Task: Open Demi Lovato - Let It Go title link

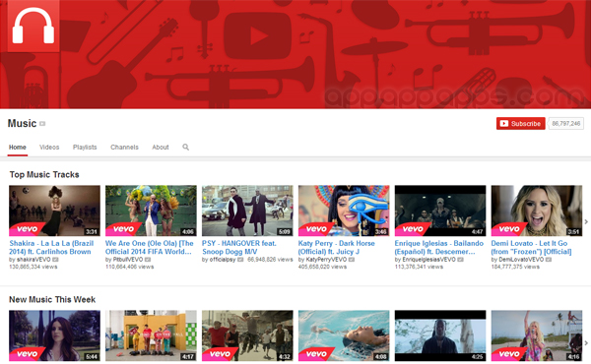Action: coord(532,247)
